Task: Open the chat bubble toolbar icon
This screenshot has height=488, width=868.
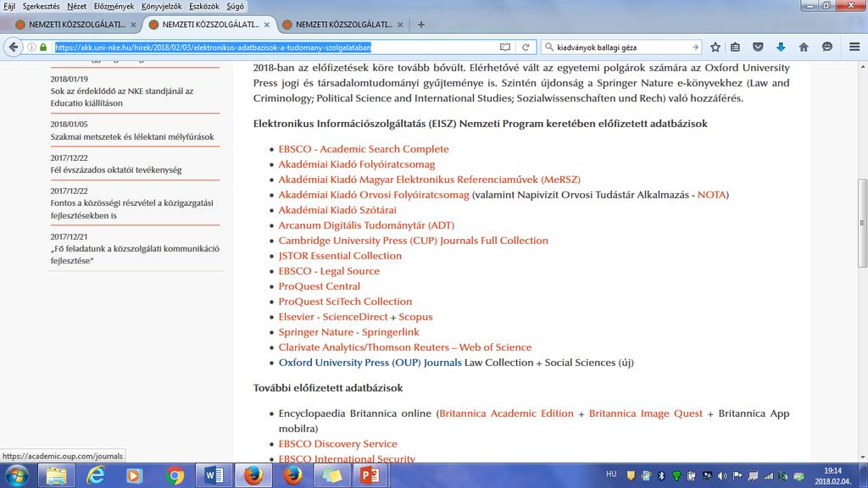Action: pos(827,47)
